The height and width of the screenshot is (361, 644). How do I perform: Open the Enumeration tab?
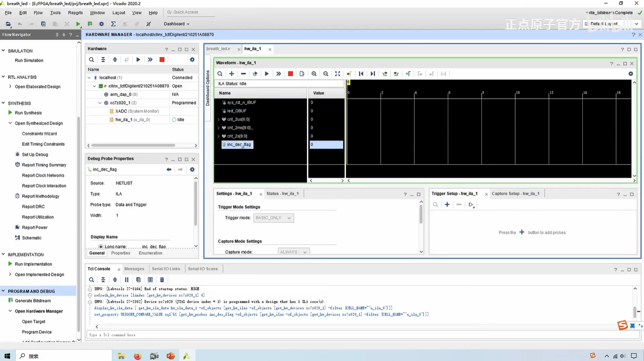pyautogui.click(x=150, y=253)
